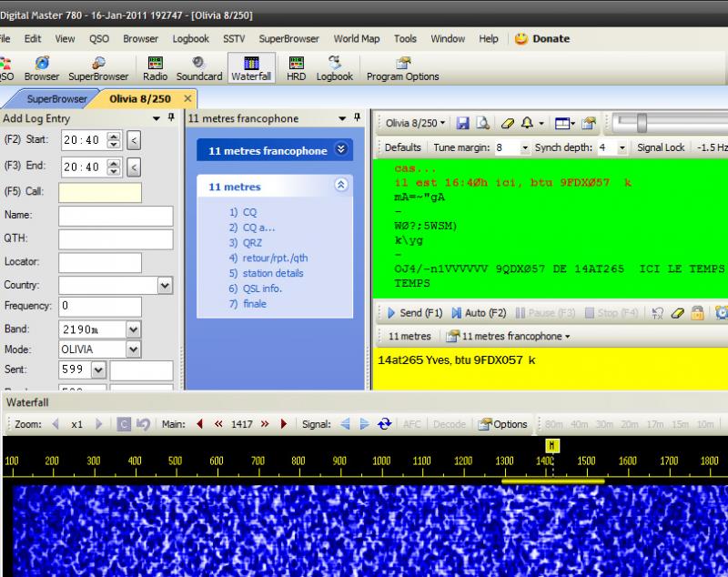This screenshot has width=728, height=577.
Task: Click the waterfall undo arrow icon
Action: pos(144,424)
